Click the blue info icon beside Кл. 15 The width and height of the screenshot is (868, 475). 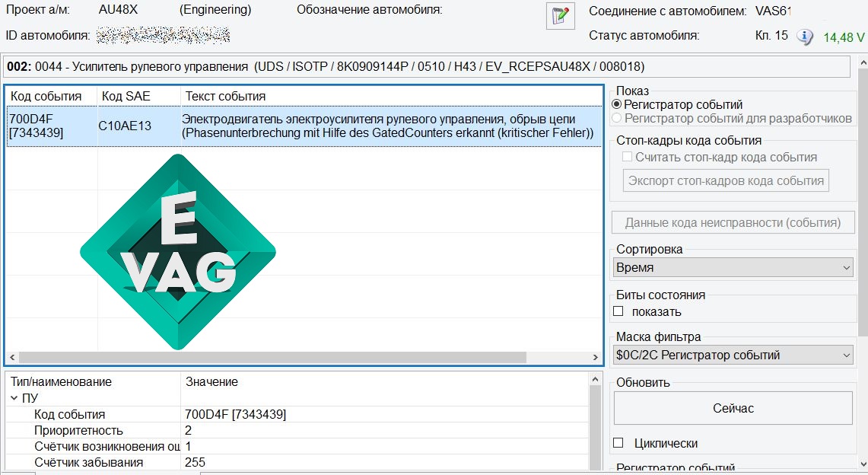804,37
